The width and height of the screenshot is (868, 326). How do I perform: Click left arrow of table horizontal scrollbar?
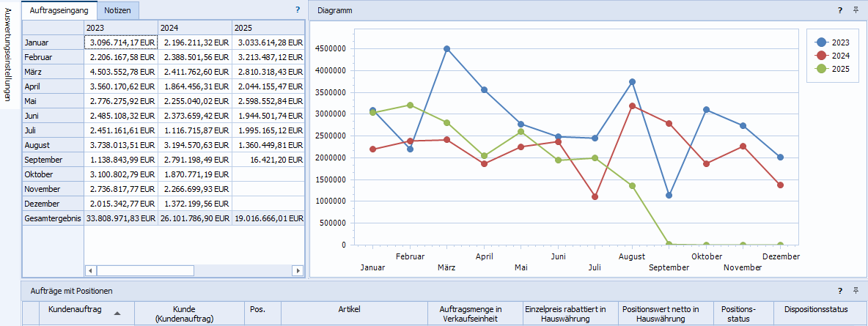coord(90,270)
